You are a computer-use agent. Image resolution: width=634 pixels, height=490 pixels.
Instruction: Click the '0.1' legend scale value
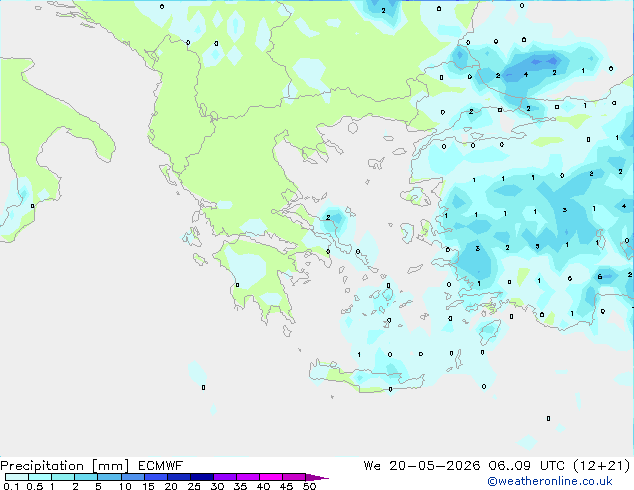[11, 486]
